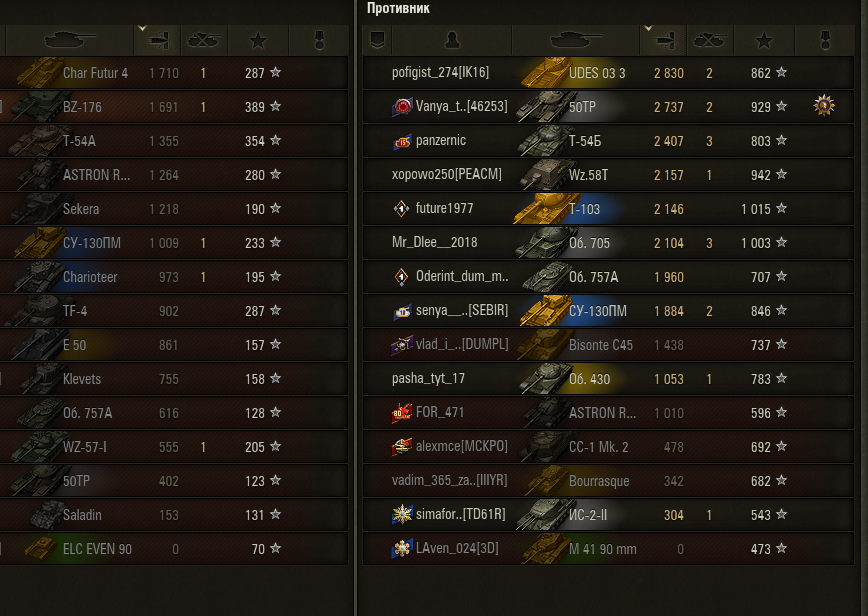Sort enemy team by medals icon
Viewport: 868px width, 616px height.
(x=824, y=40)
